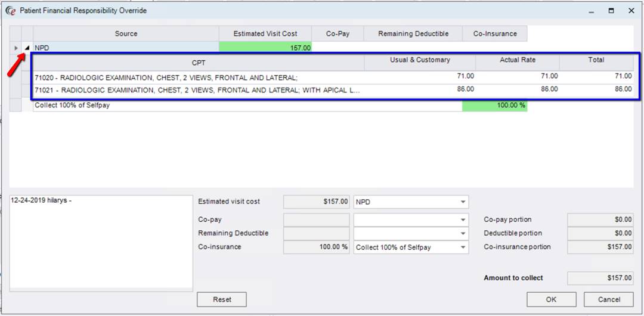Maximize the Patient Financial Responsibility window
644x316 pixels.
point(611,11)
